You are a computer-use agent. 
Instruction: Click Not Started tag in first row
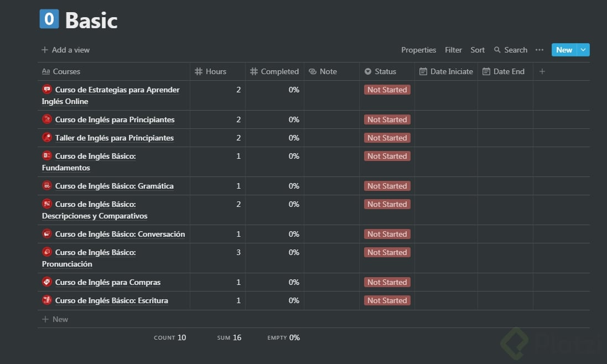387,90
